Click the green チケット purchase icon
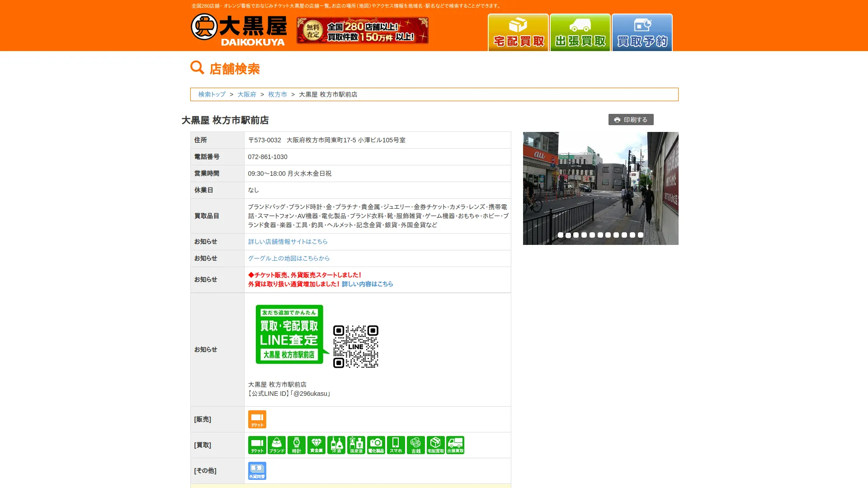Screen dimensions: 868x488 point(257,445)
